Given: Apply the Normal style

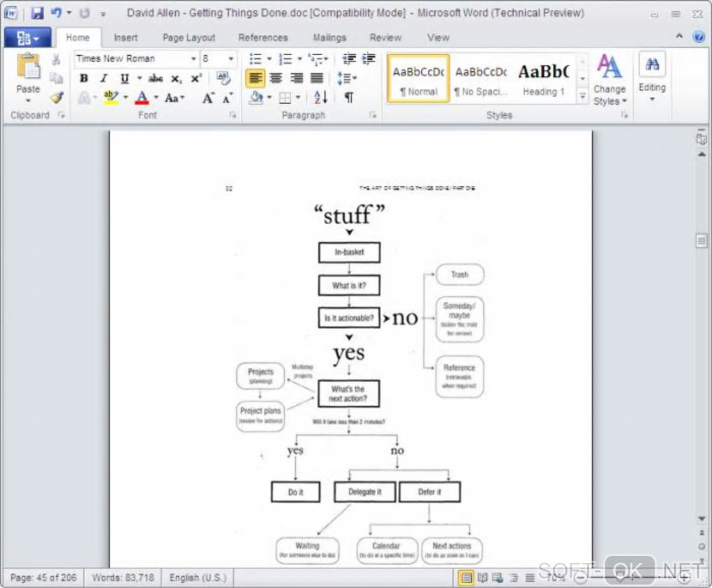Looking at the screenshot, I should click(x=418, y=78).
